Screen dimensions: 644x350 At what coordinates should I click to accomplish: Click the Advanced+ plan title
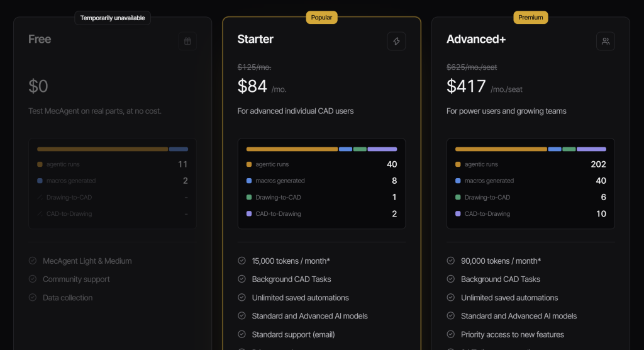[x=476, y=39]
